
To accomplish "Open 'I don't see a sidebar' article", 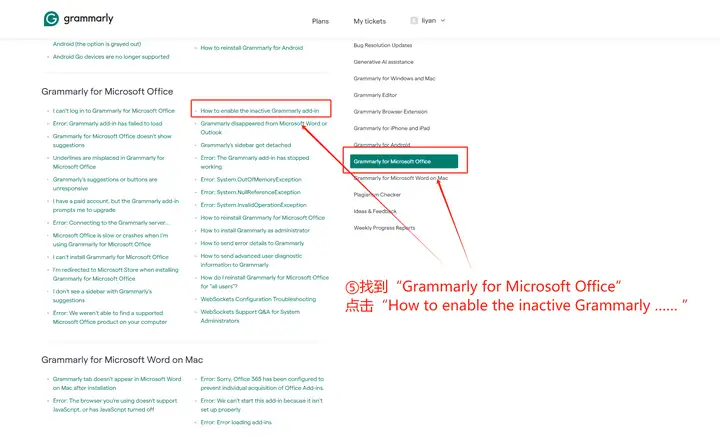I will click(x=102, y=296).
